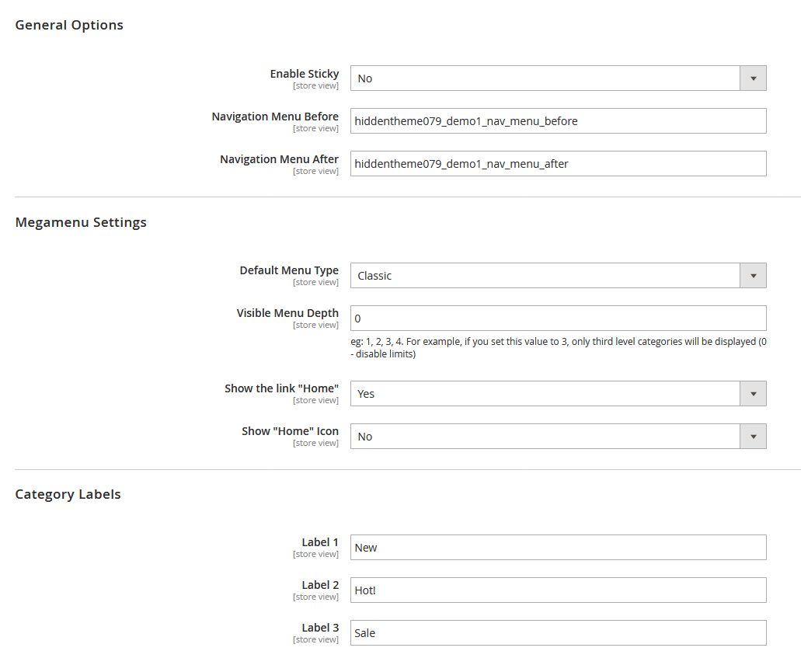
Task: Collapse the Megamenu Settings section header
Action: pyautogui.click(x=81, y=222)
